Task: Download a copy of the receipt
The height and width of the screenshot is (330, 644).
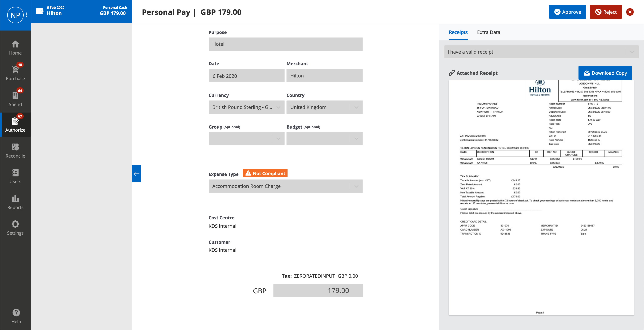Action: click(x=605, y=73)
